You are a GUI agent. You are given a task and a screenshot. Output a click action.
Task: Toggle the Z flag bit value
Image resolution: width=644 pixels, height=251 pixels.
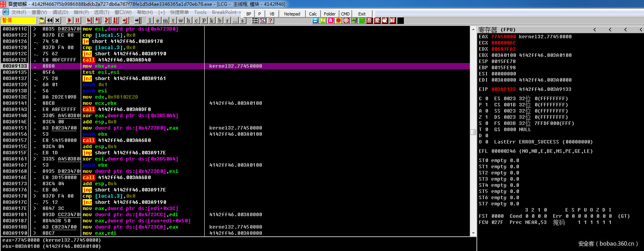pos(486,117)
